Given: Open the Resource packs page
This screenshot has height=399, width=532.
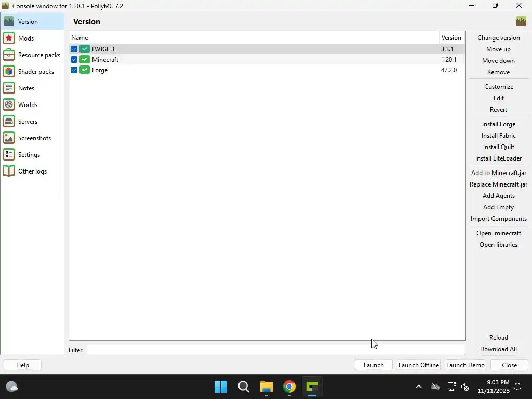Looking at the screenshot, I should coord(33,55).
